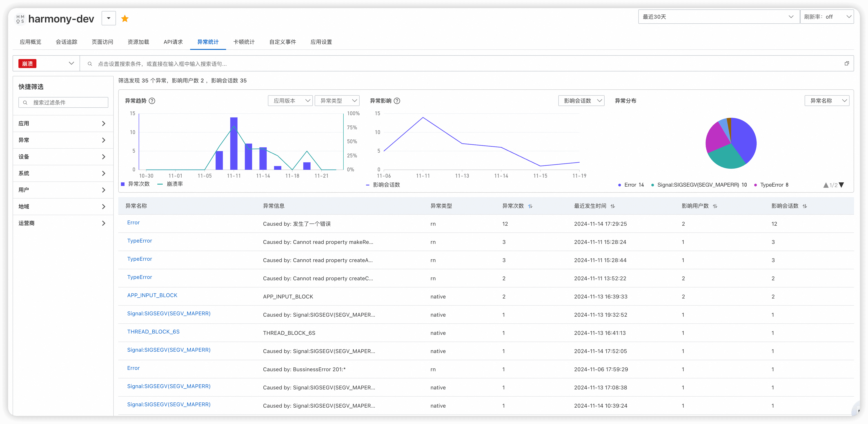868x424 pixels.
Task: Open the 崩溃 exception type dropdown
Action: pos(46,63)
